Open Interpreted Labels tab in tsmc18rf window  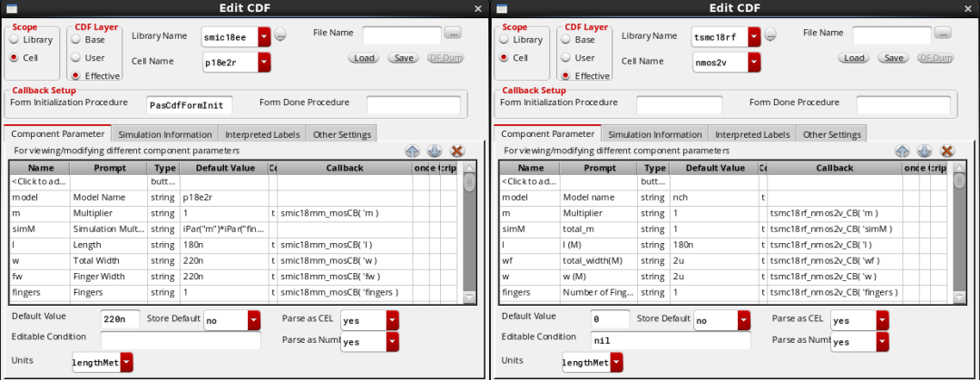point(752,134)
